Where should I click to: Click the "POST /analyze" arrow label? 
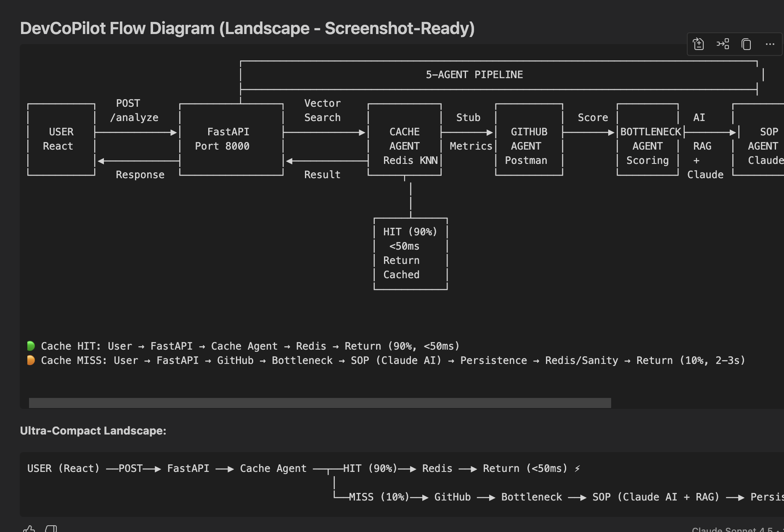pyautogui.click(x=134, y=111)
